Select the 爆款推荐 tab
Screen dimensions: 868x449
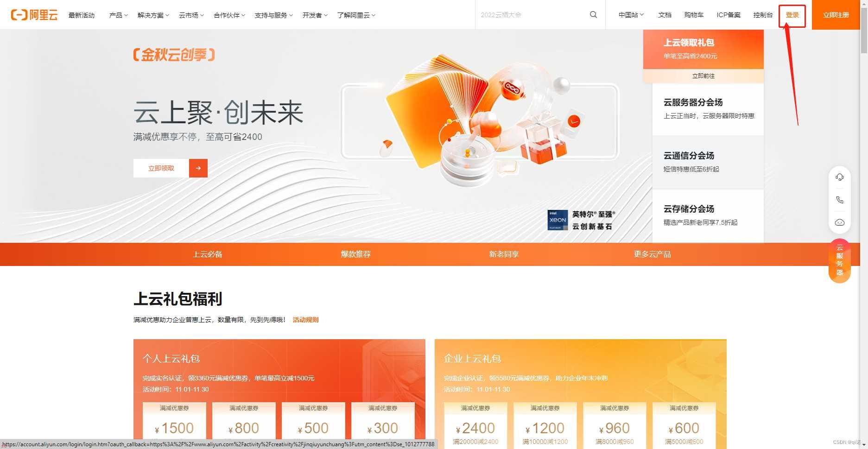[356, 254]
